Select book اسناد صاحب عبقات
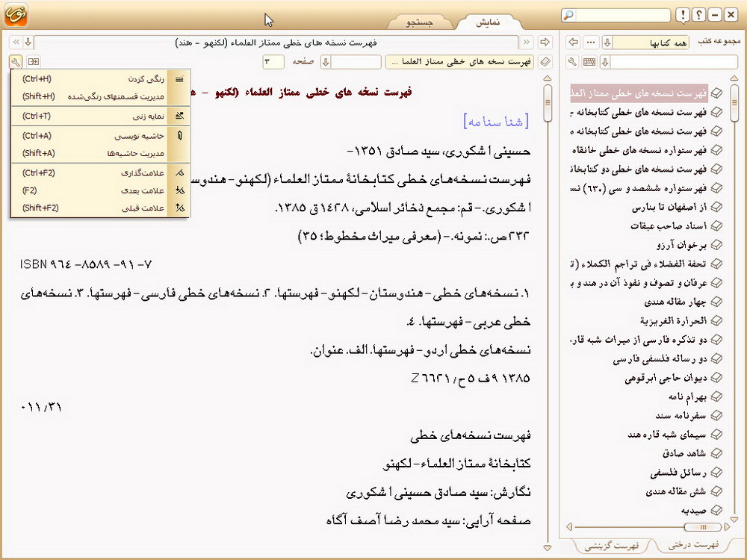The image size is (747, 560). point(669,225)
